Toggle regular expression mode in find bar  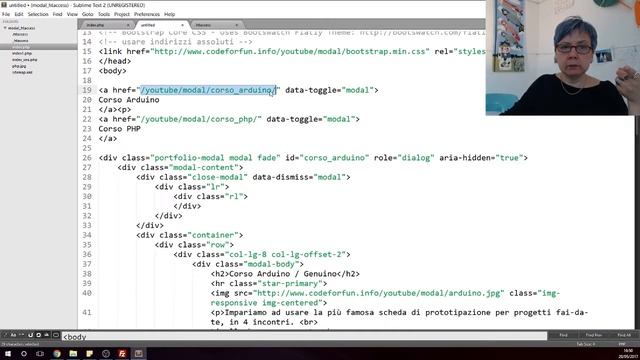point(5,335)
